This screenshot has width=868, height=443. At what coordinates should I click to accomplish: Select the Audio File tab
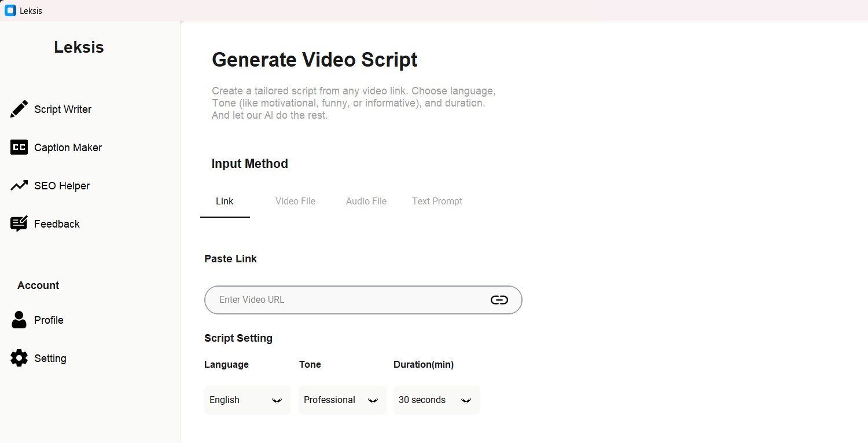pos(366,202)
